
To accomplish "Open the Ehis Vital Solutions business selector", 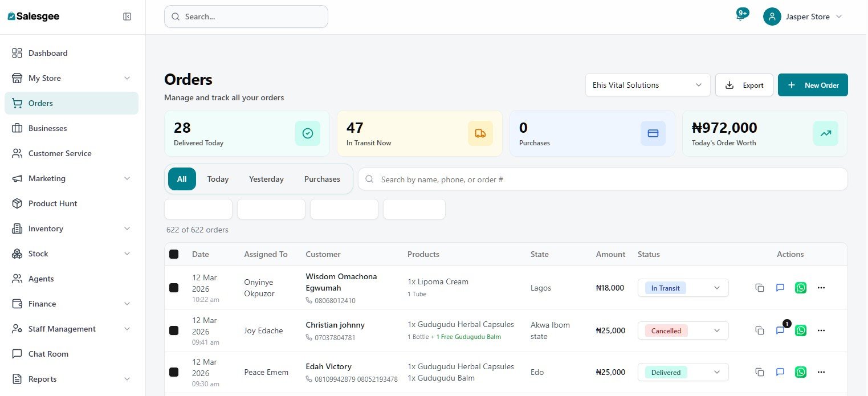I will point(647,84).
